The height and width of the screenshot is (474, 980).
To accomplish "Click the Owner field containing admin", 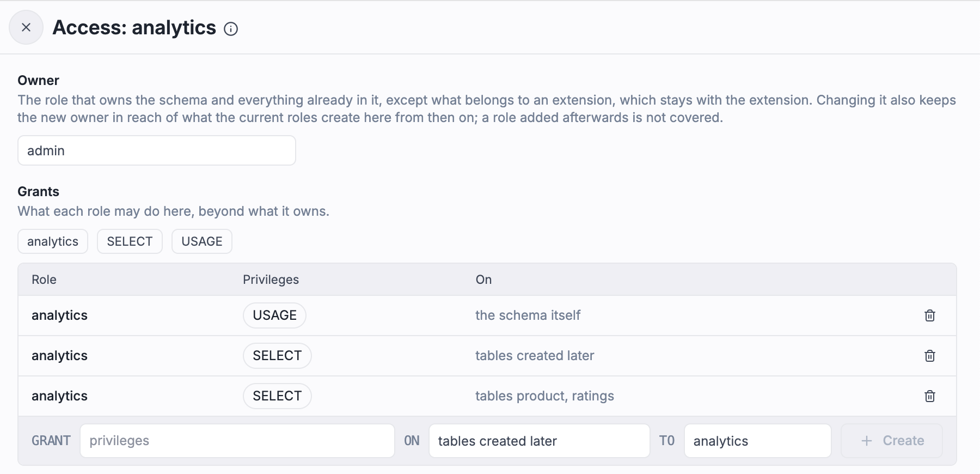I will [157, 150].
